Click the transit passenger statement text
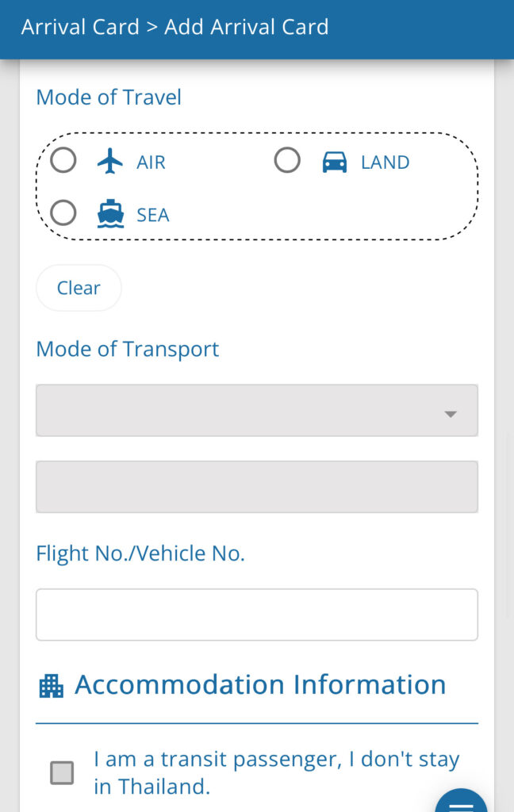This screenshot has width=514, height=812. click(277, 772)
